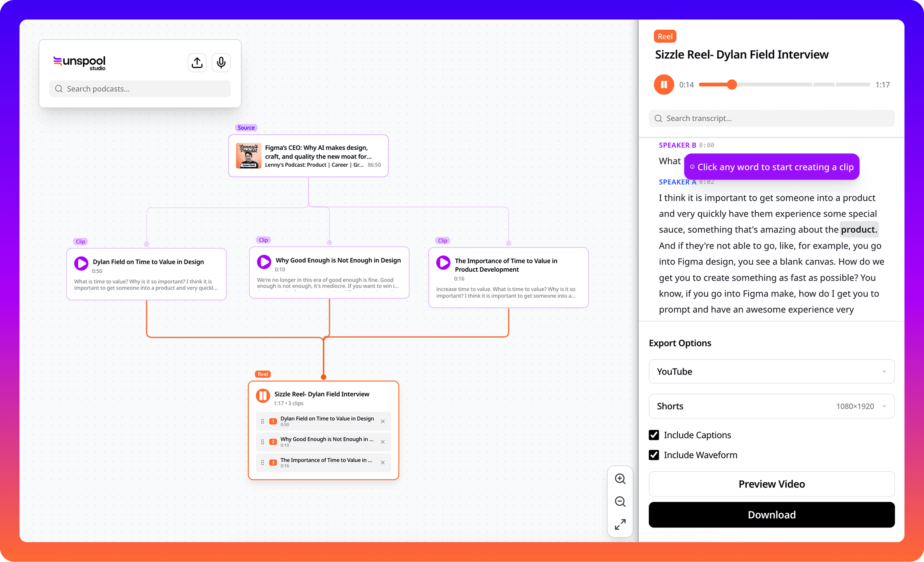924x562 pixels.
Task: Select the highlighted word product in transcript
Action: tap(859, 229)
